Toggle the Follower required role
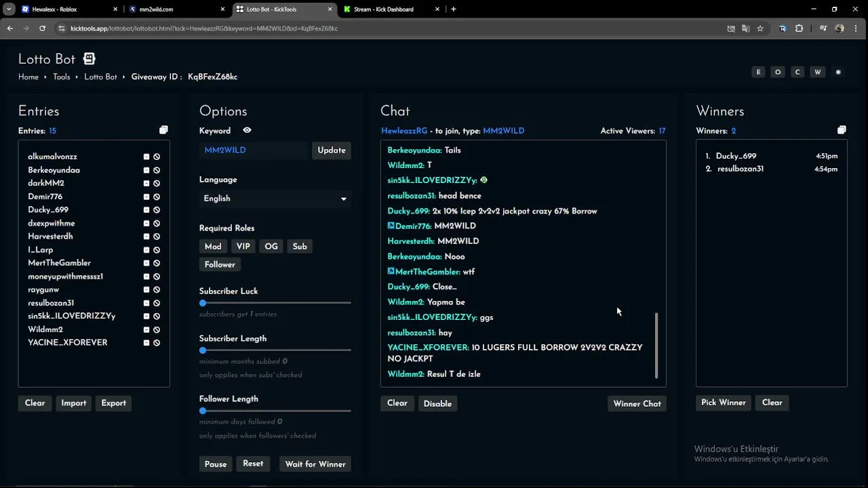The image size is (868, 488). tap(220, 264)
